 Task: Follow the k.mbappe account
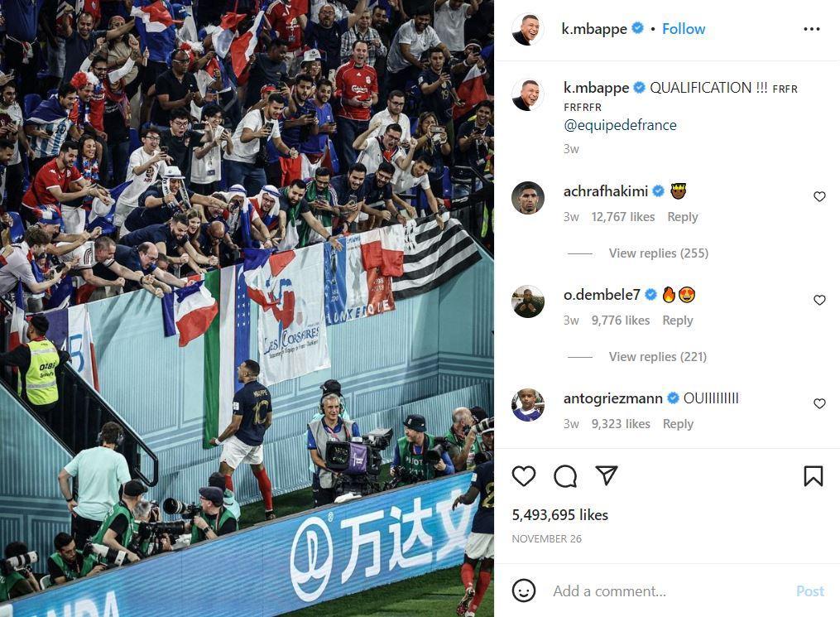click(684, 29)
